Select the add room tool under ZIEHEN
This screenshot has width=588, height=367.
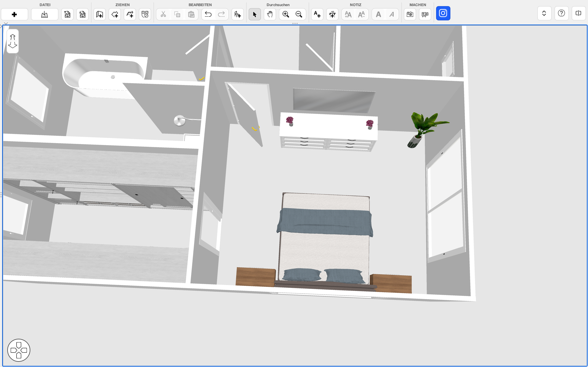(100, 14)
